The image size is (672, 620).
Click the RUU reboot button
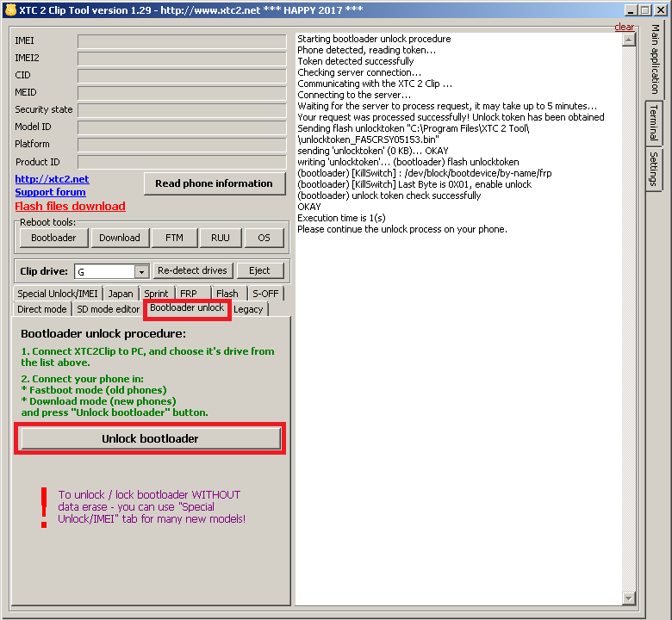pyautogui.click(x=221, y=238)
